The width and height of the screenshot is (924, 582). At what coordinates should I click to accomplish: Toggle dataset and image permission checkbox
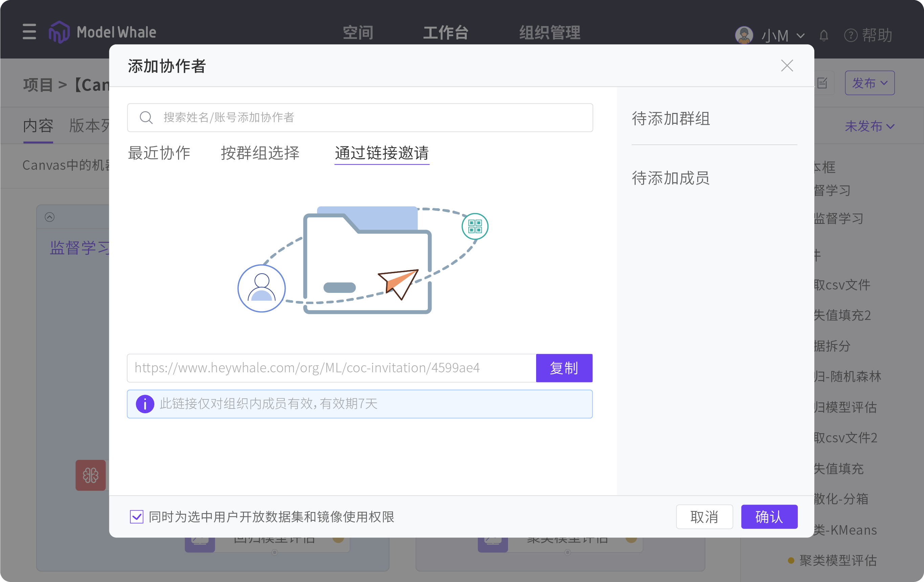coord(137,516)
